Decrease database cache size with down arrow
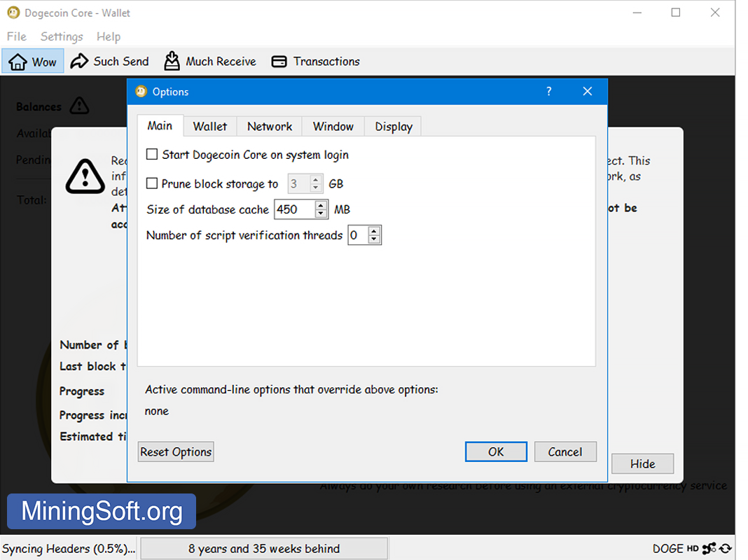Viewport: 748px width, 560px height. (321, 213)
